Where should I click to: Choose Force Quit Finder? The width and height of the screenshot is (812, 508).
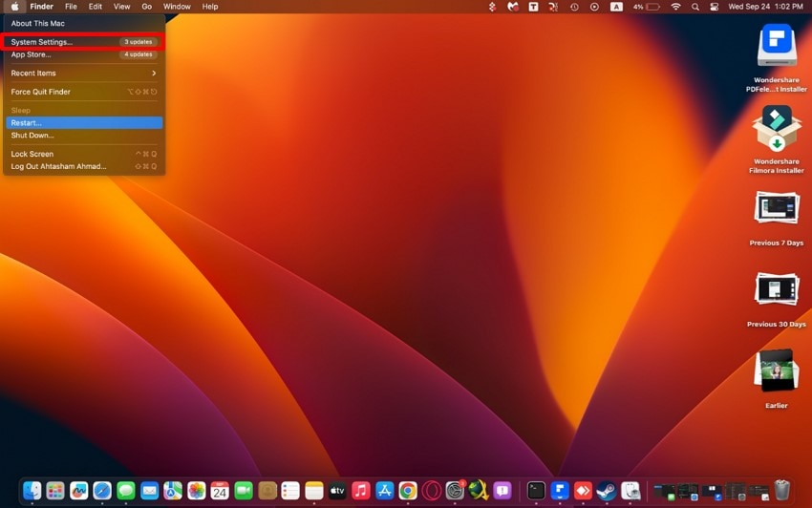tap(83, 92)
